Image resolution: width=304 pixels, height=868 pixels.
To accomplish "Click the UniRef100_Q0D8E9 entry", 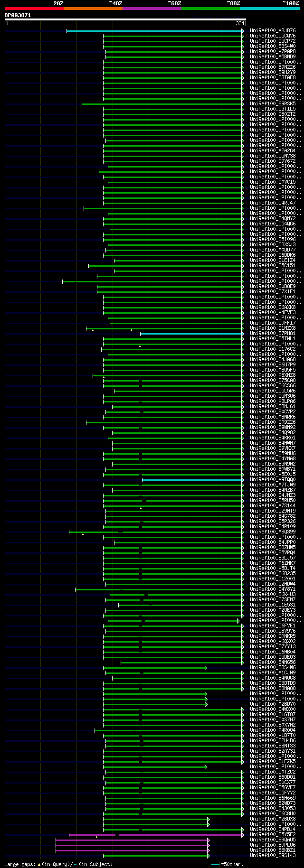I will coord(273,287).
